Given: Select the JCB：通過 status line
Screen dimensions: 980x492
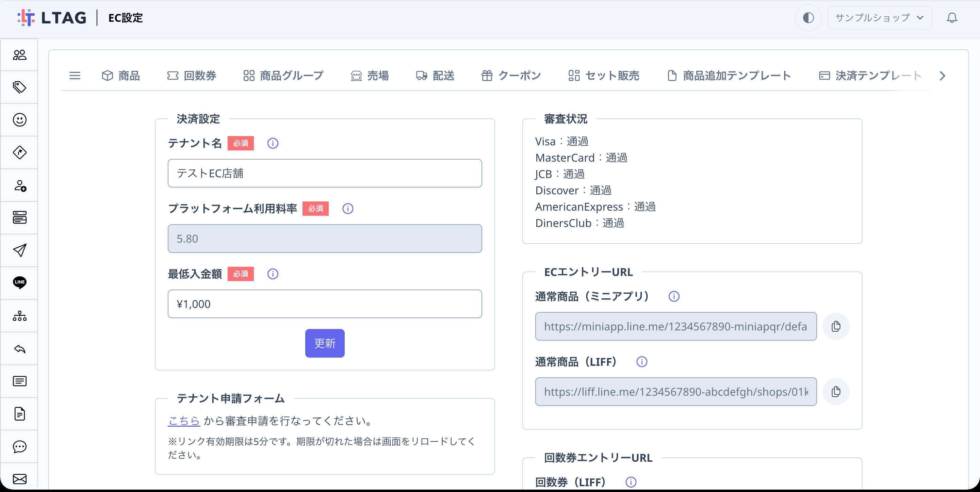Looking at the screenshot, I should tap(560, 174).
